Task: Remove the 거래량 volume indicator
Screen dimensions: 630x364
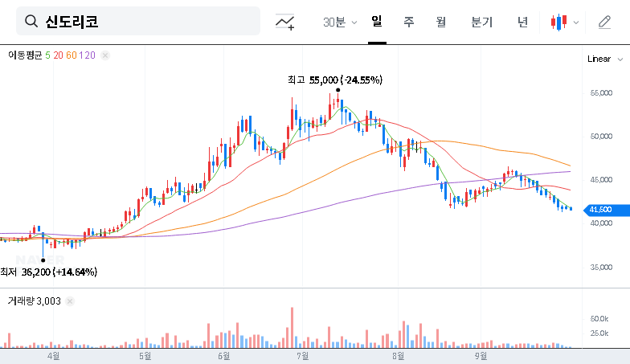Action: click(x=70, y=301)
